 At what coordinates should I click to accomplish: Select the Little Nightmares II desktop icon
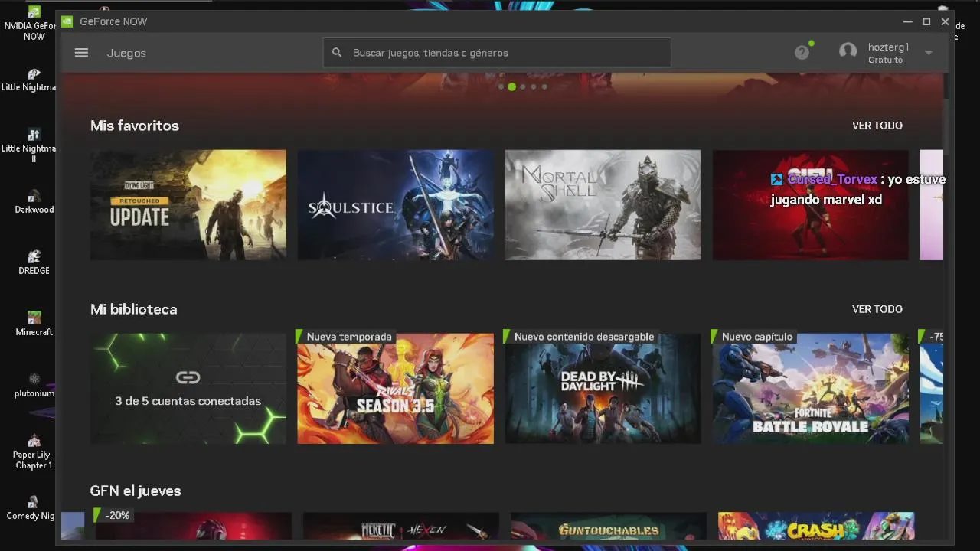31,146
